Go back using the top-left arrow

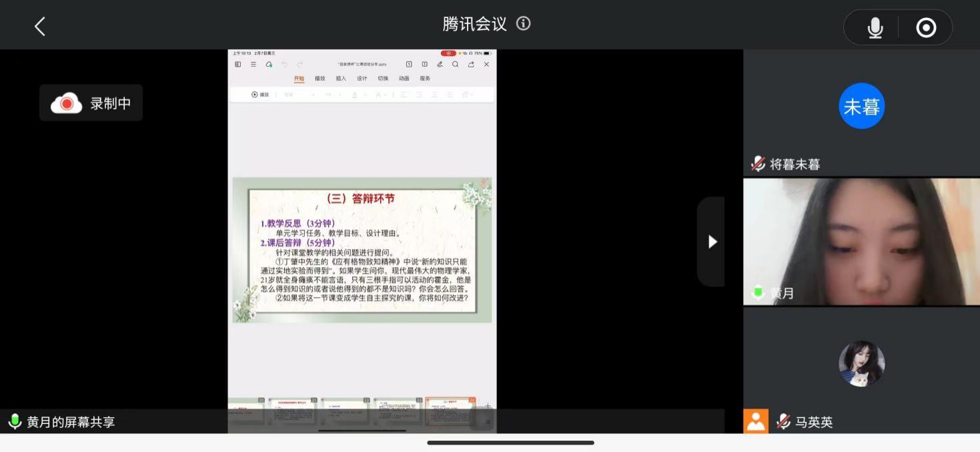pos(39,27)
